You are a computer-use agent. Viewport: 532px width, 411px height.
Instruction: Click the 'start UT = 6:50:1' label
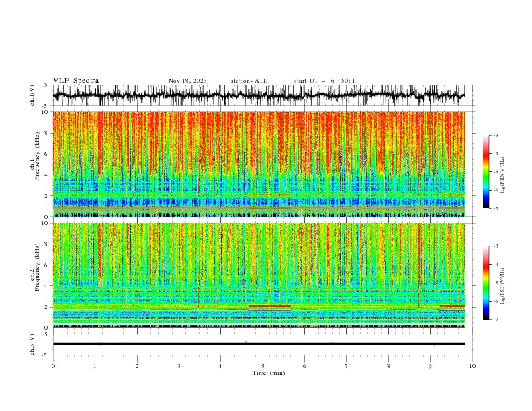(x=324, y=81)
